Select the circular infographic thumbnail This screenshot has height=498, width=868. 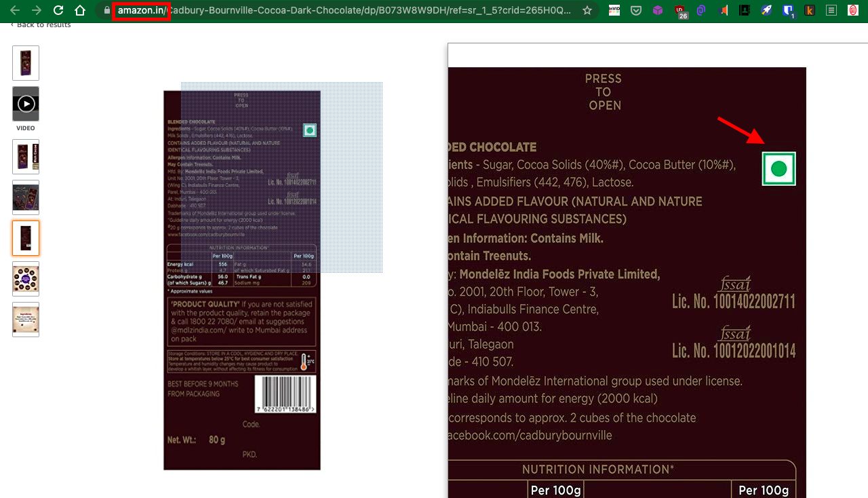click(x=26, y=279)
